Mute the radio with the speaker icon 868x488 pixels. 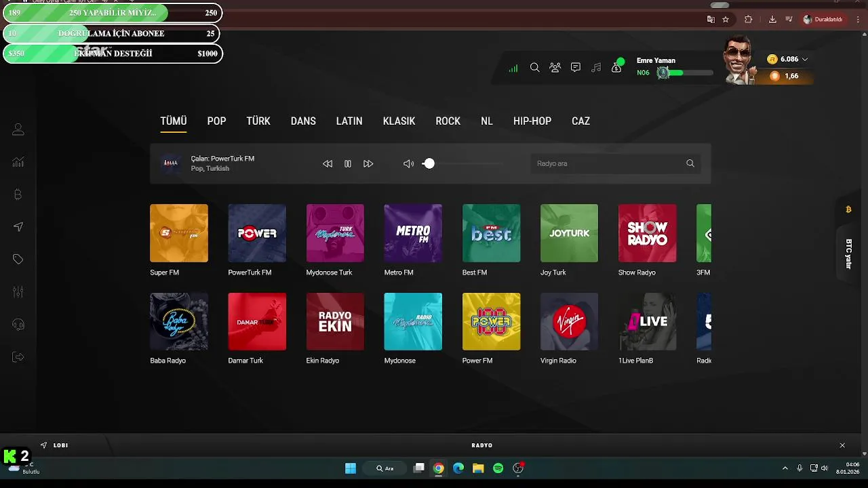click(408, 163)
